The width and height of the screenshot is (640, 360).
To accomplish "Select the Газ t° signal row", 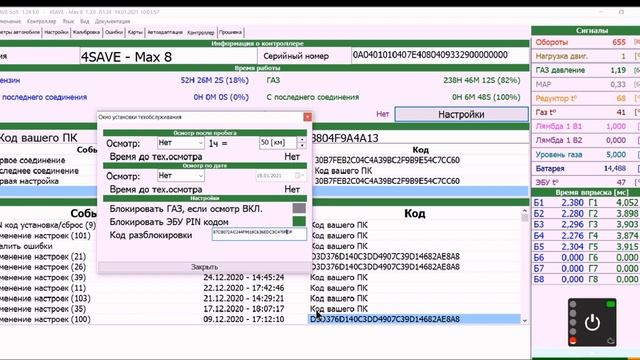I will pos(585,112).
